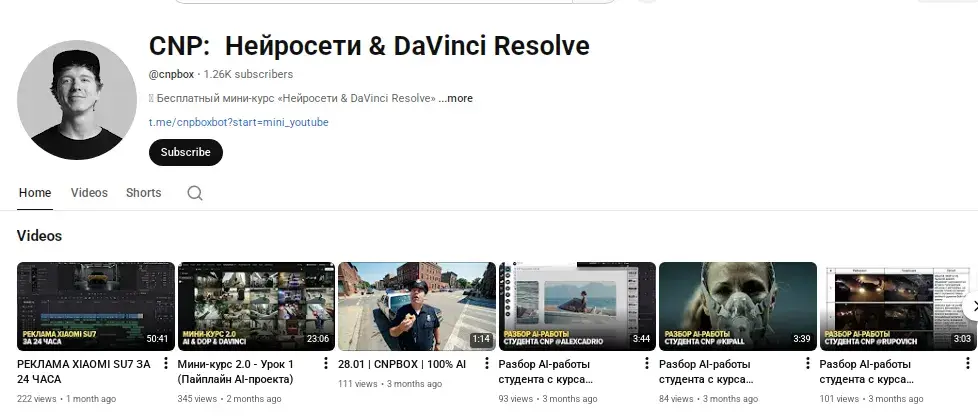This screenshot has width=978, height=418.
Task: Switch to the Videos tab
Action: coord(89,193)
